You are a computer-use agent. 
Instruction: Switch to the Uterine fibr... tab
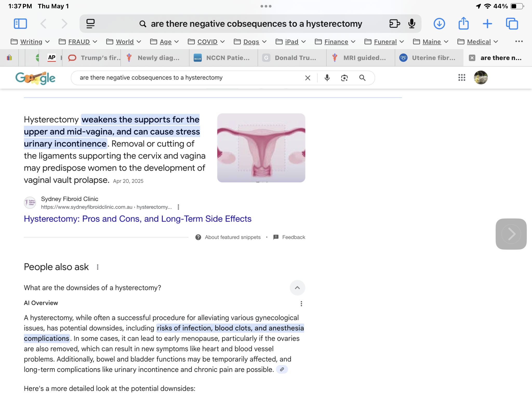click(429, 58)
